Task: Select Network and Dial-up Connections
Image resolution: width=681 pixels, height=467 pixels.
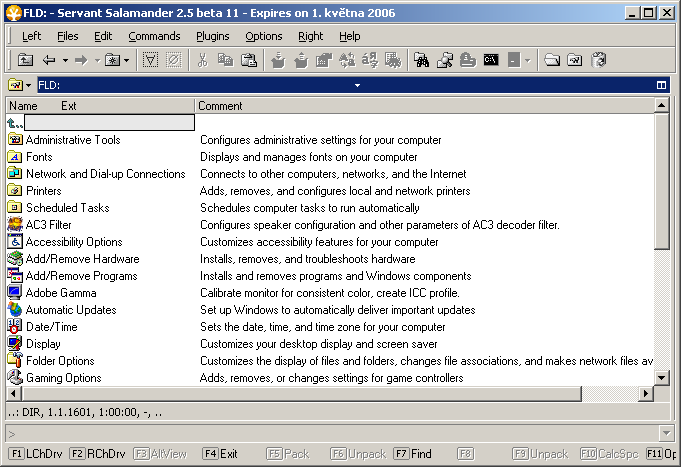Action: click(96, 174)
